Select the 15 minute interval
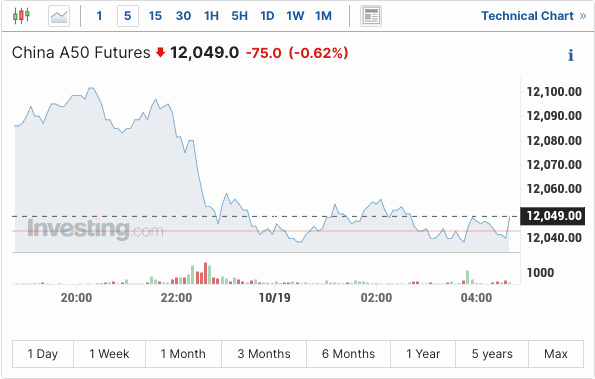The image size is (595, 379). tap(155, 16)
